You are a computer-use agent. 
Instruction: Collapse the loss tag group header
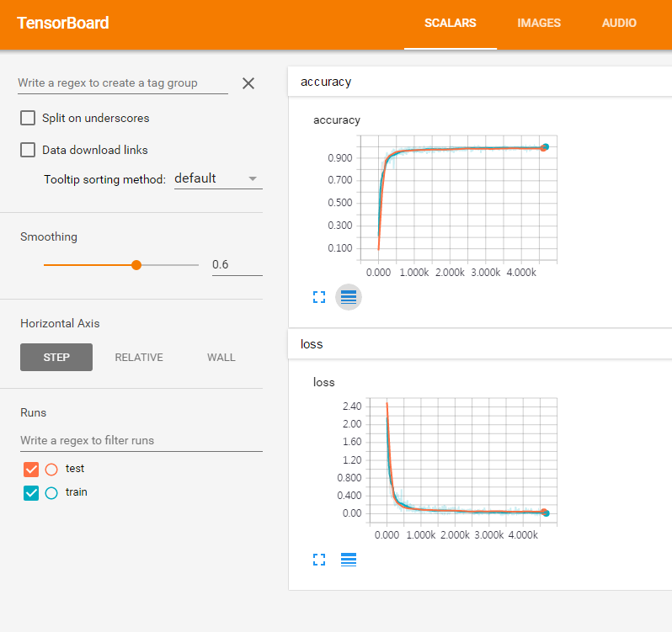click(480, 344)
